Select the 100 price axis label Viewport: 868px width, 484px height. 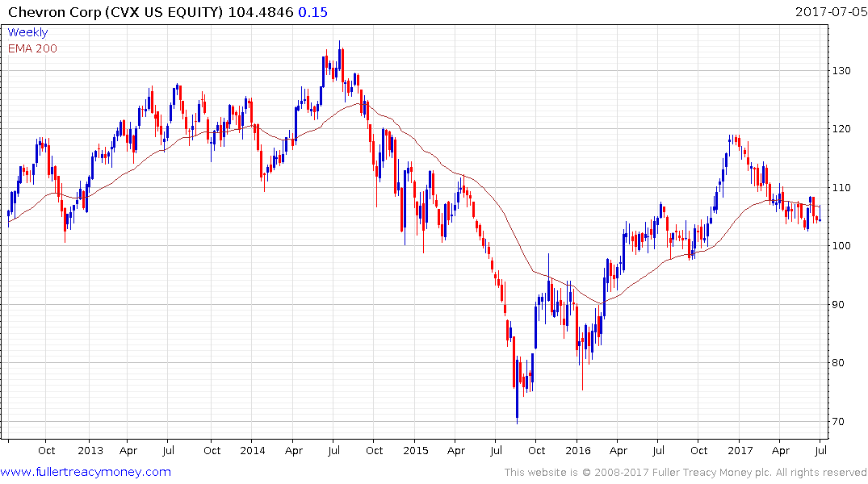[x=841, y=245]
